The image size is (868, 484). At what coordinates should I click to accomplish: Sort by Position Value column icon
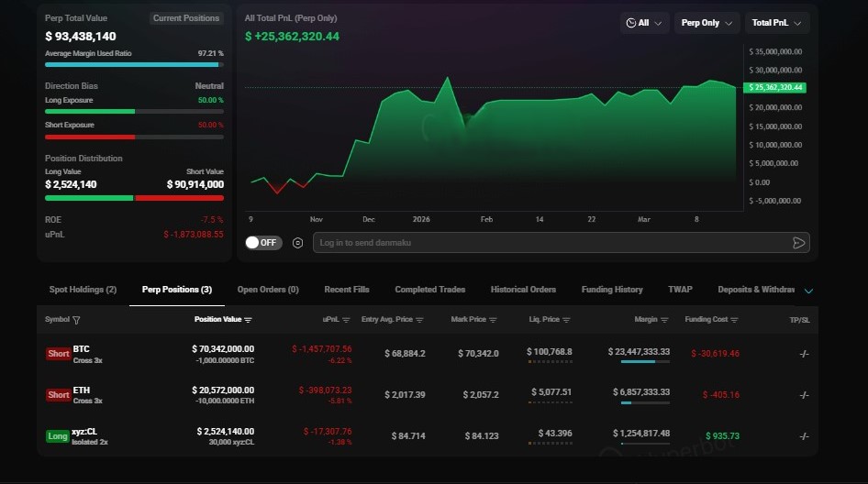pyautogui.click(x=248, y=320)
